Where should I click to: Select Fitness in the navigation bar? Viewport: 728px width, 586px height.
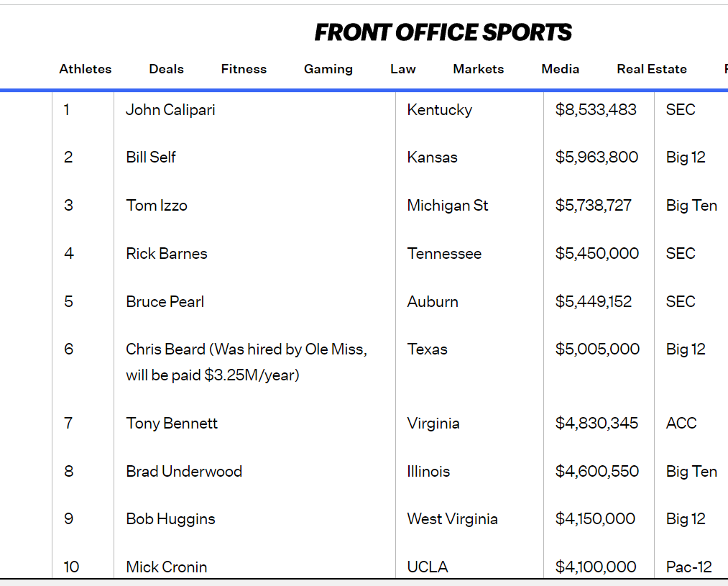[244, 69]
